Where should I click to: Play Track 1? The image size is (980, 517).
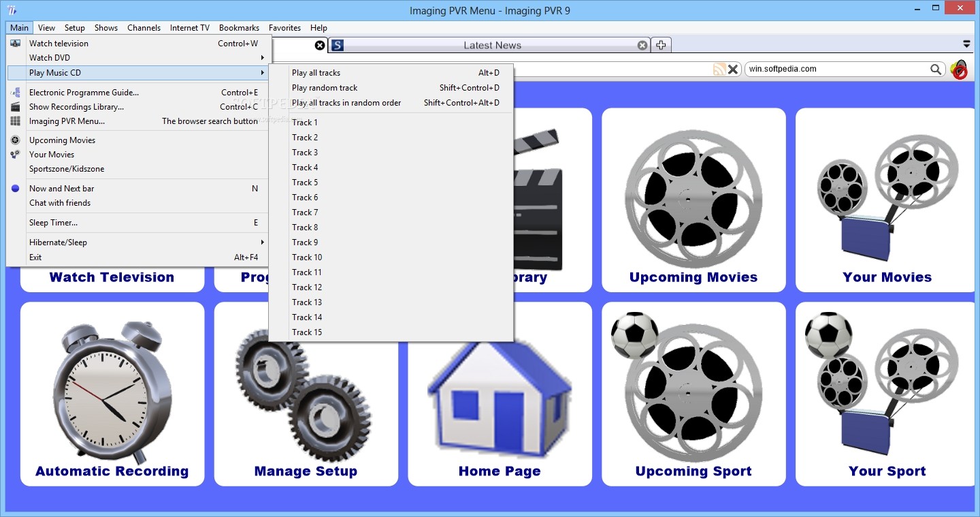pyautogui.click(x=391, y=123)
